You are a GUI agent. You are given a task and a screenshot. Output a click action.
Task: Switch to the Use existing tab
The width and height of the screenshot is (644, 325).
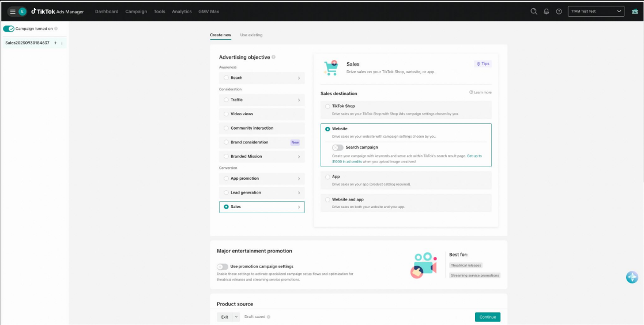point(251,35)
